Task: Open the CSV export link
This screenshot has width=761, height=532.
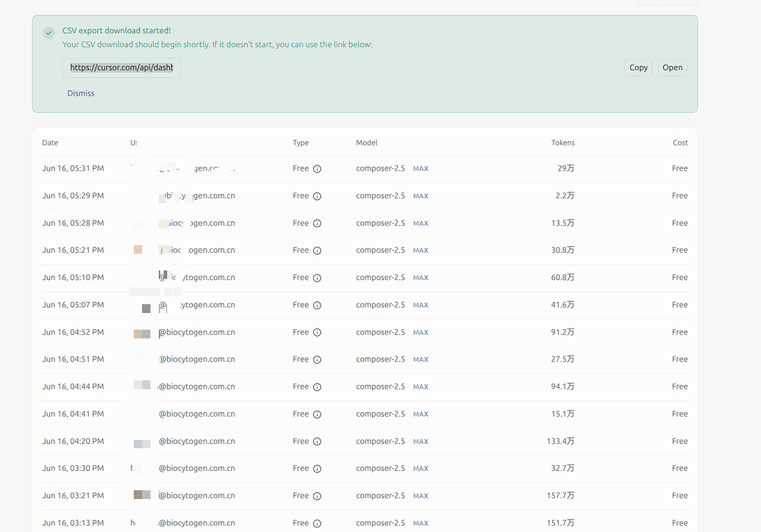Action: click(x=672, y=68)
